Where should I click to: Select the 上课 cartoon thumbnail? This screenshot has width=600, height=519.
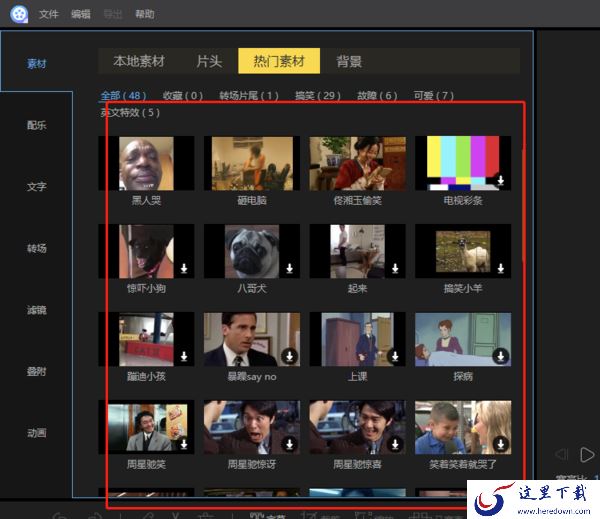[x=357, y=339]
